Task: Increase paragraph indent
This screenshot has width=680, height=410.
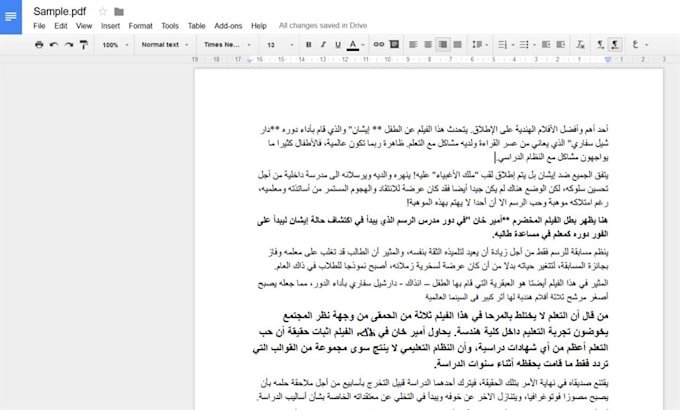Action: point(561,45)
